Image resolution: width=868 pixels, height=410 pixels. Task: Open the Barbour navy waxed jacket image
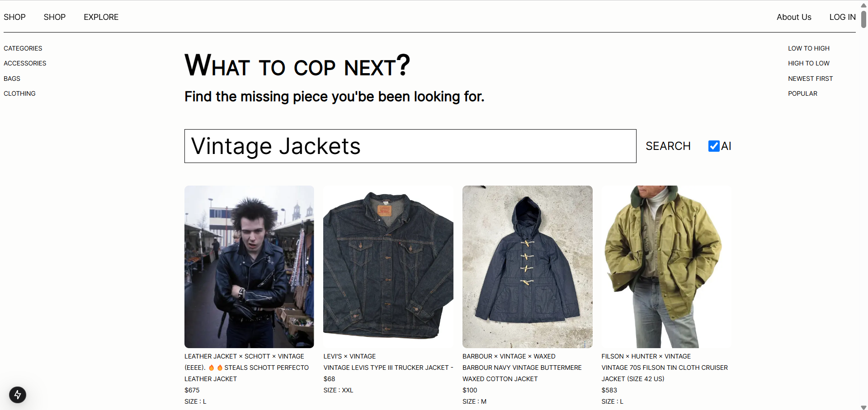point(527,266)
